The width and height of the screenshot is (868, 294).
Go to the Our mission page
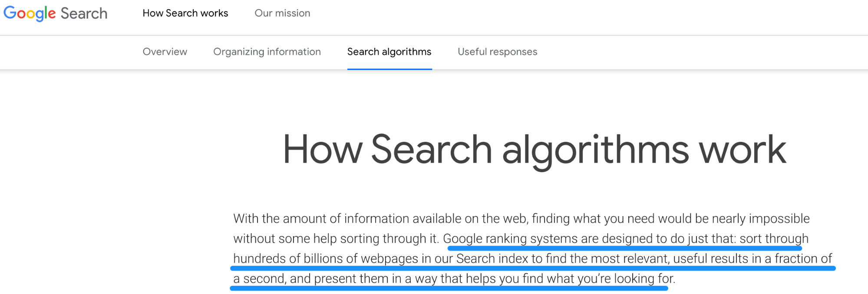pyautogui.click(x=282, y=13)
